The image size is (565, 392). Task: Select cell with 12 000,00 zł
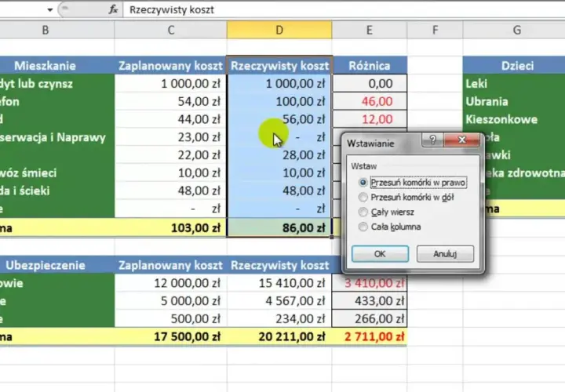click(x=171, y=283)
